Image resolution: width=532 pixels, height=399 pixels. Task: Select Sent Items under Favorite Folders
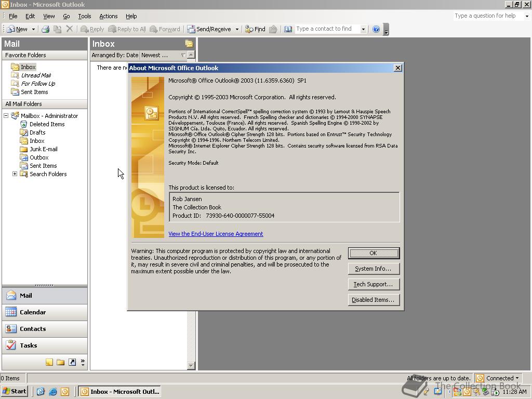pyautogui.click(x=30, y=92)
